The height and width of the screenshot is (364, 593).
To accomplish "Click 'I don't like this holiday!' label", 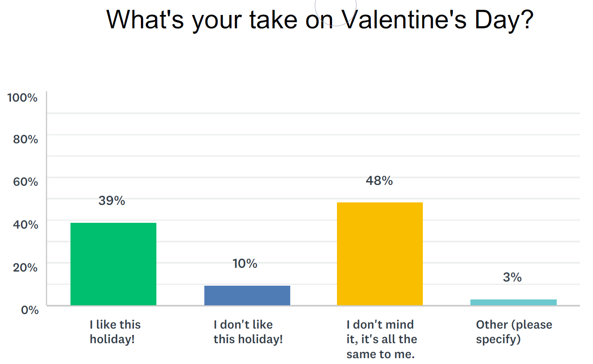I will (248, 332).
